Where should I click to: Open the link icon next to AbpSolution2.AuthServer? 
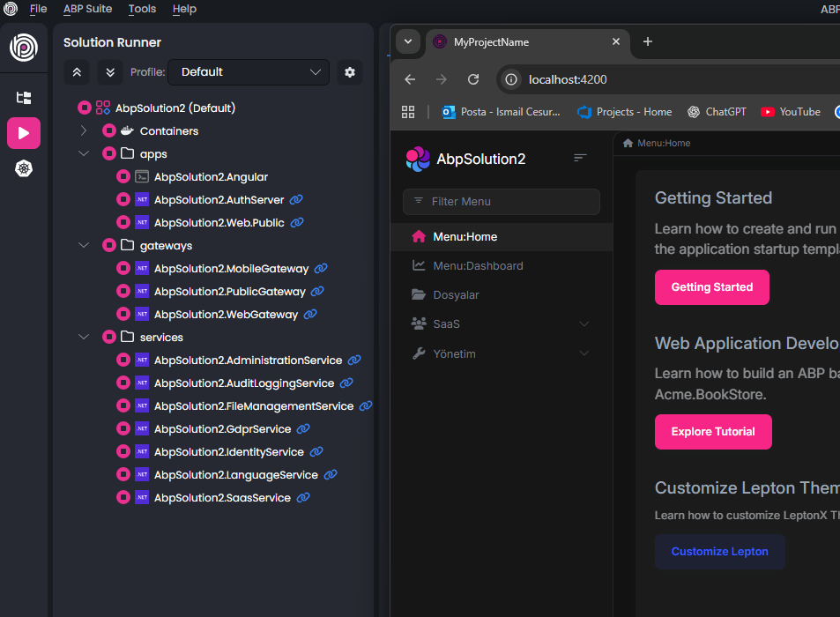(x=296, y=200)
